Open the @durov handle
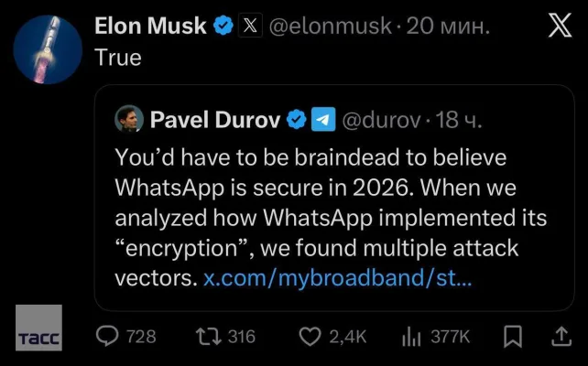This screenshot has width=588, height=366. (x=377, y=119)
